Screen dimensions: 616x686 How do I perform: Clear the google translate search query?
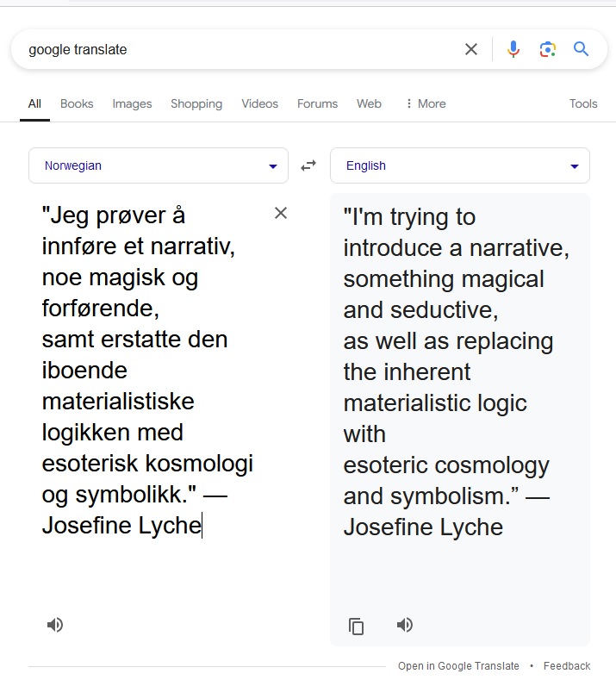pos(471,49)
